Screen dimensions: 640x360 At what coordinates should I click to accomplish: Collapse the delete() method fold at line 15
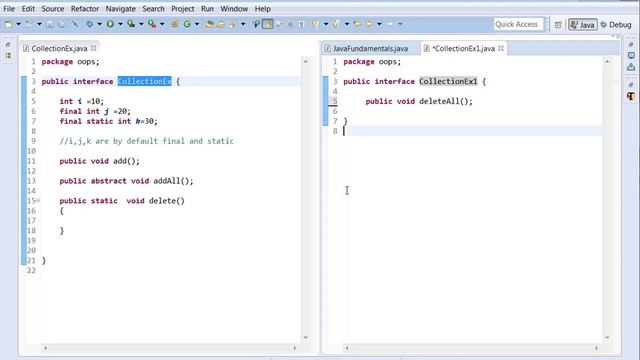tap(38, 200)
